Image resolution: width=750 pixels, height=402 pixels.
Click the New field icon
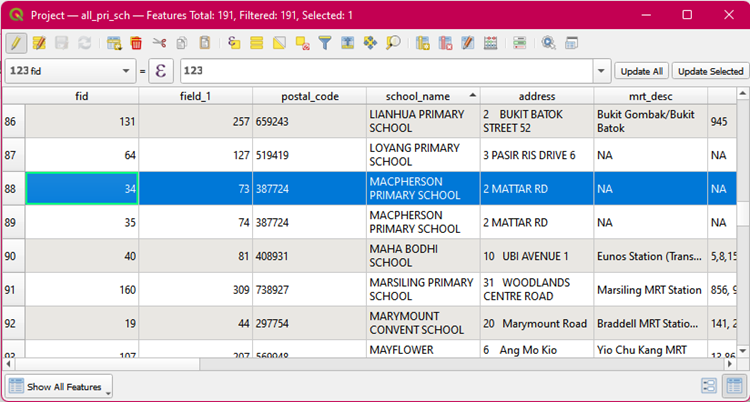coord(422,43)
